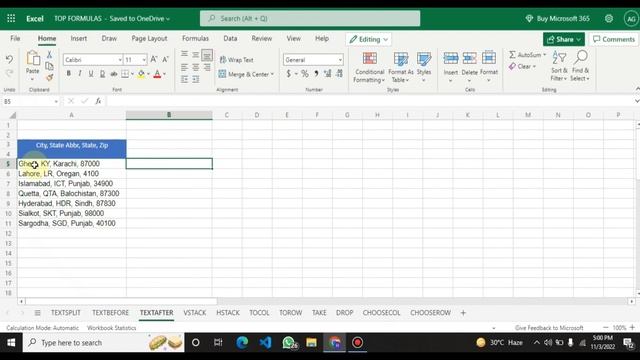Toggle Strikethrough formatting

[x=113, y=74]
